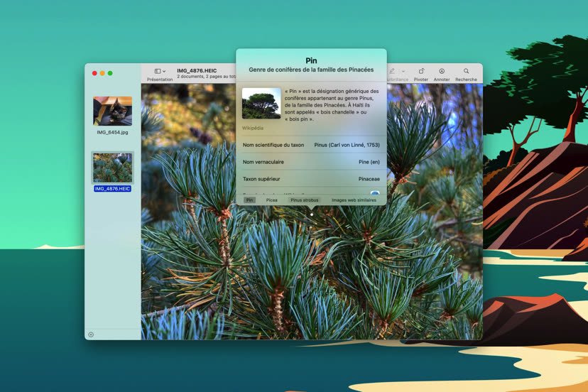The width and height of the screenshot is (588, 392).
Task: Click the IMG_6454.jpg file name label
Action: click(112, 132)
